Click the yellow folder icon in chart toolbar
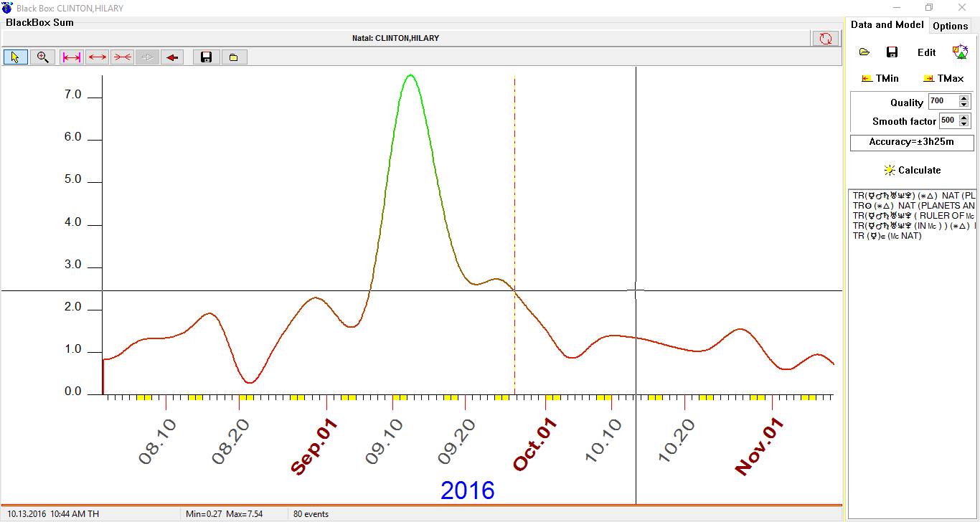 233,57
